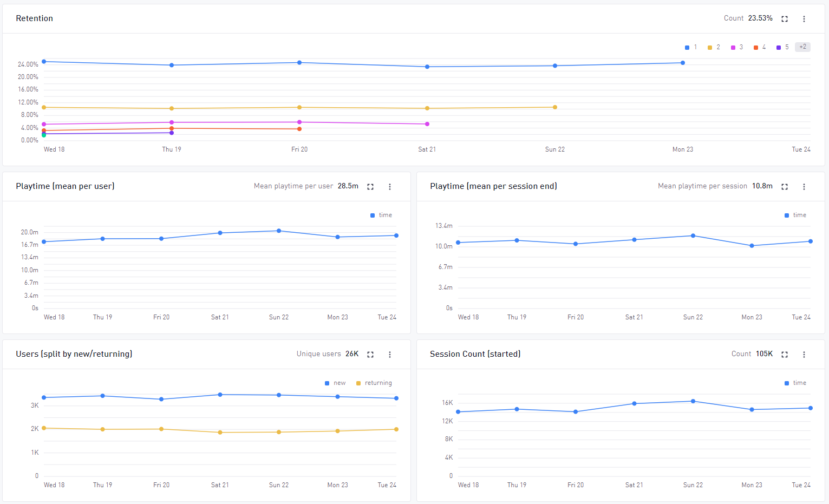Click Retention series 2 point on Sun 22
This screenshot has width=829, height=504.
555,107
